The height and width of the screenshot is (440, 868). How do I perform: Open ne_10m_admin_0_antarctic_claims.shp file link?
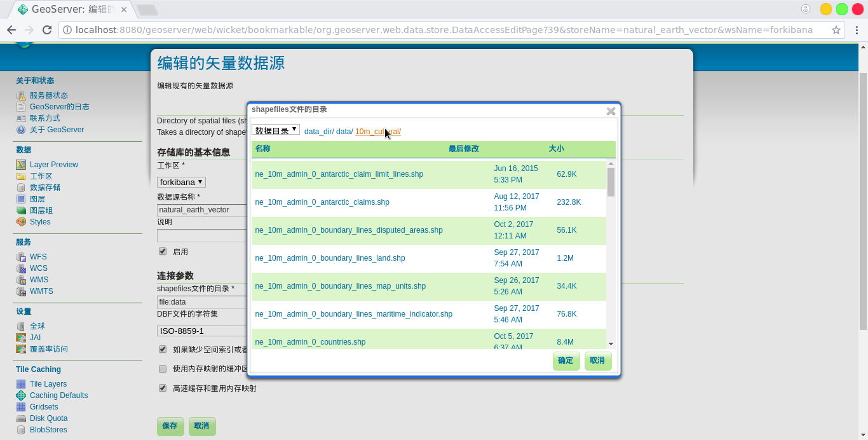point(322,202)
